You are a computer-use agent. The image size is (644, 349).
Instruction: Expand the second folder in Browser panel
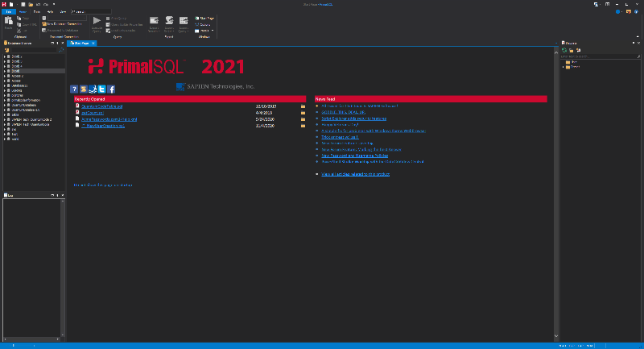[563, 67]
